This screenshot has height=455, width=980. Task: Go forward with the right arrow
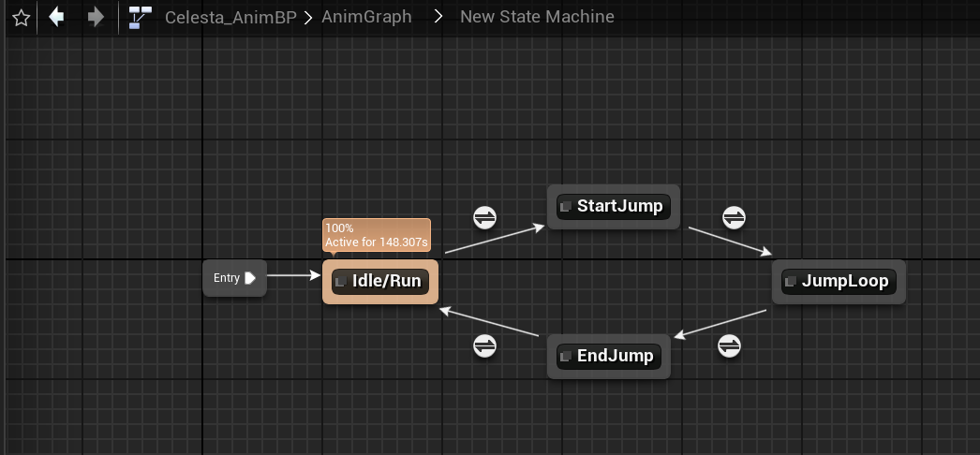tap(95, 17)
